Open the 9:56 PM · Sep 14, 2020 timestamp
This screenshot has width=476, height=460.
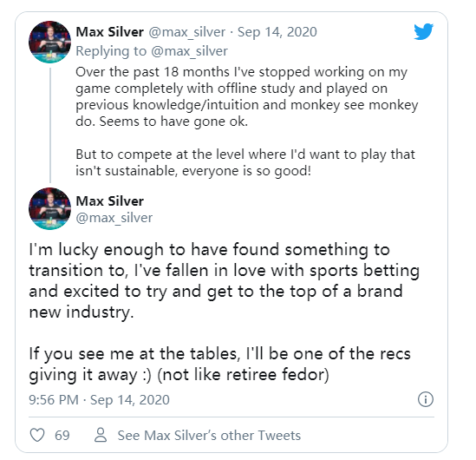tap(99, 400)
